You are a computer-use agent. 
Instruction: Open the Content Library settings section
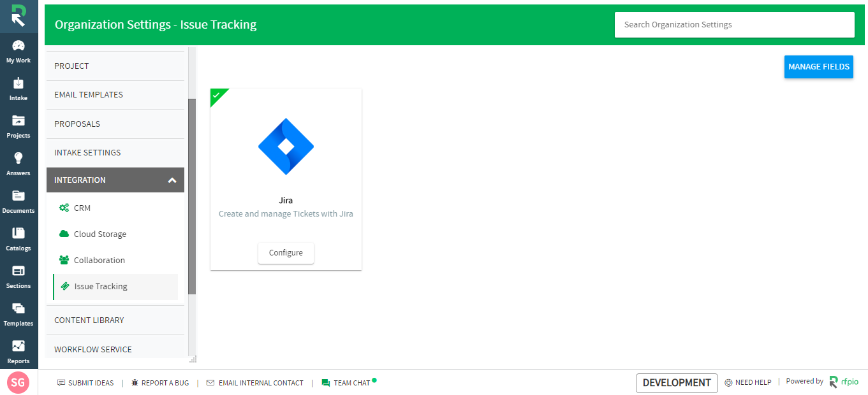tap(115, 320)
